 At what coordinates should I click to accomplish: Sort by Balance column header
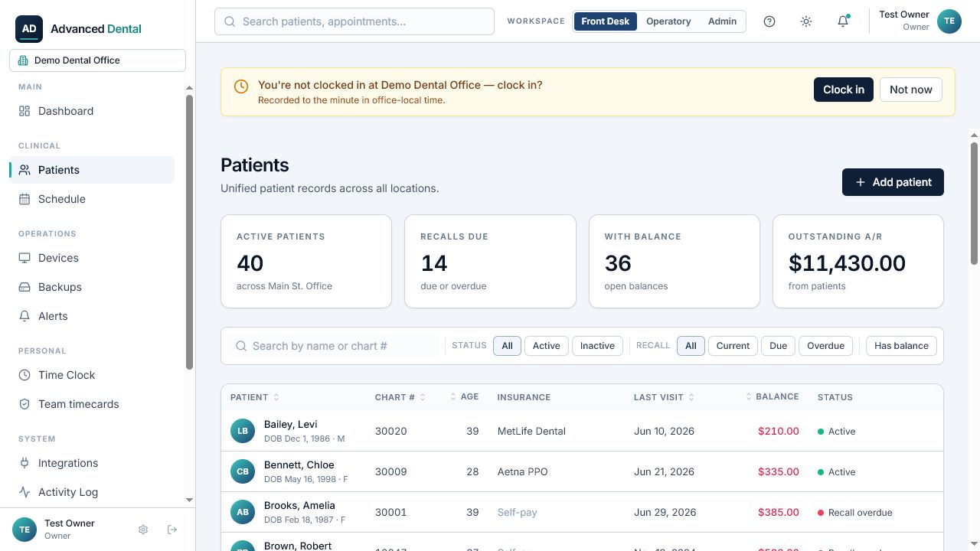(773, 397)
